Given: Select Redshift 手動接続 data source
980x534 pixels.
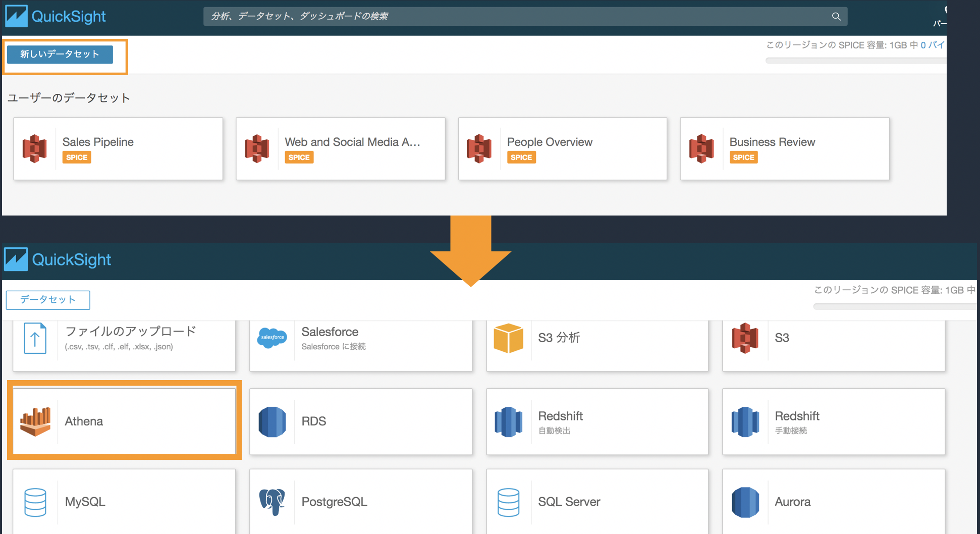Looking at the screenshot, I should (x=834, y=421).
